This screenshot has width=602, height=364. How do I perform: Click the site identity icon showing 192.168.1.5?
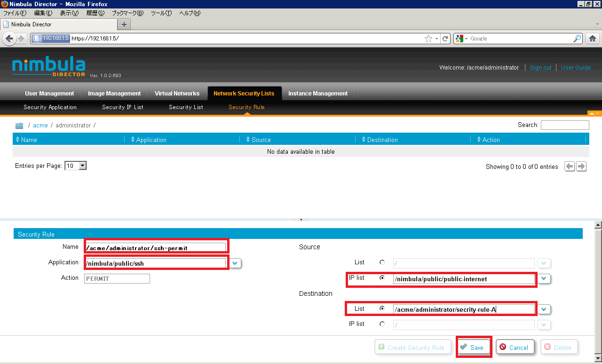coord(51,39)
